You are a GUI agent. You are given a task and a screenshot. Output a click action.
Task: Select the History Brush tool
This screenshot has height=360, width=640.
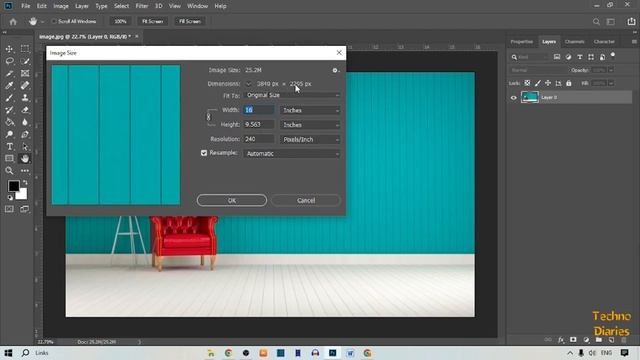(x=9, y=110)
